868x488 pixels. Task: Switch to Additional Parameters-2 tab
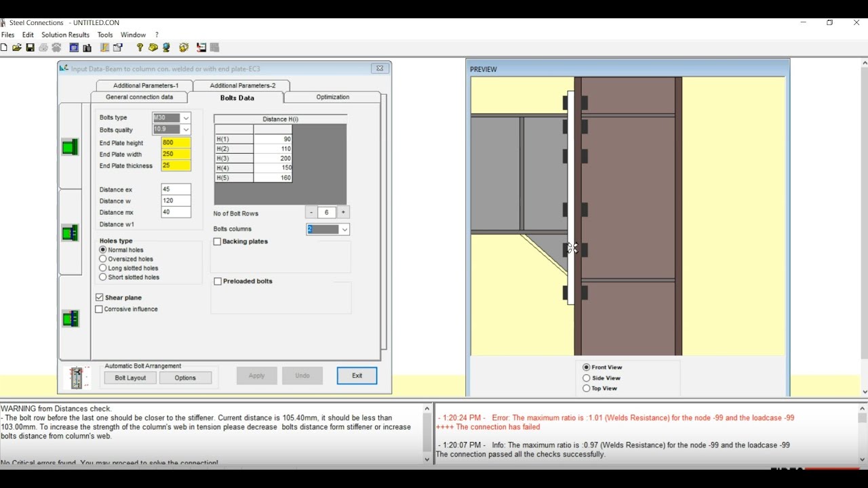coord(242,85)
